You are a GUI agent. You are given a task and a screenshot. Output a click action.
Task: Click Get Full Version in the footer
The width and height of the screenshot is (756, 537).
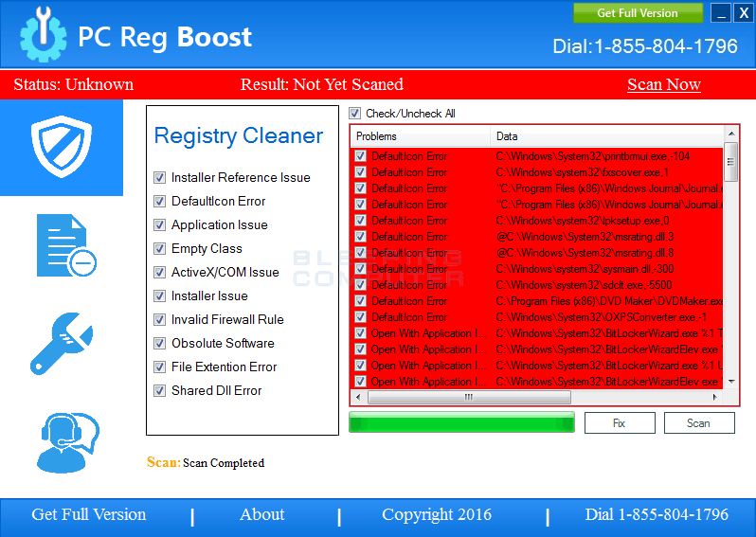click(89, 514)
